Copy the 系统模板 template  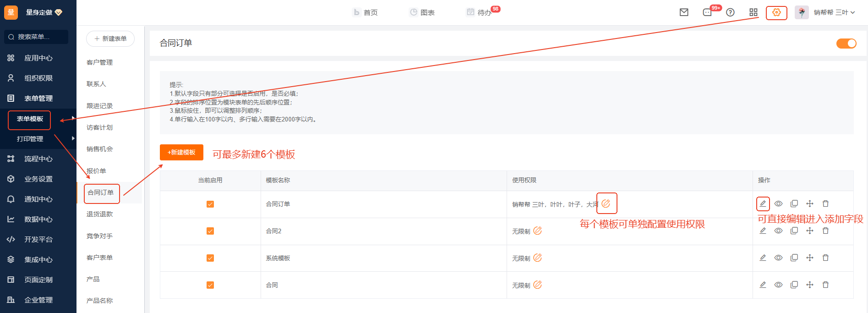click(x=794, y=258)
